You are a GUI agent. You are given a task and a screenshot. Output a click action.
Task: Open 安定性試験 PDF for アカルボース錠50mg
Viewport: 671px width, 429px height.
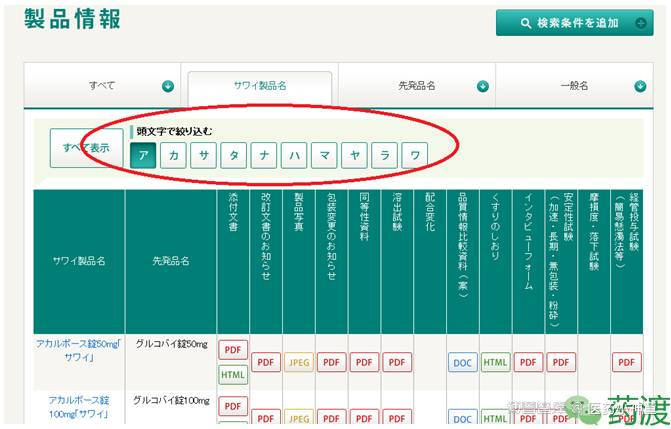click(x=561, y=362)
